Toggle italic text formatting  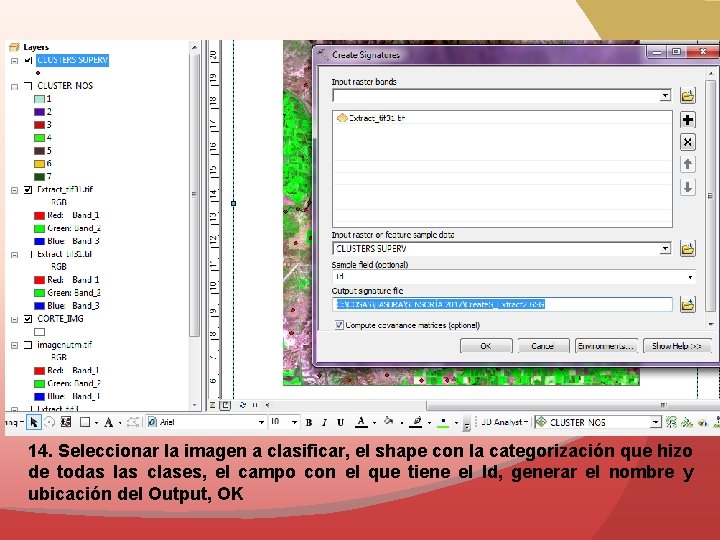pyautogui.click(x=324, y=422)
